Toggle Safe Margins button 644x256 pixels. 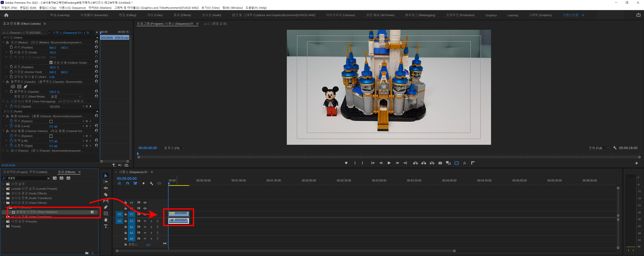click(x=456, y=163)
